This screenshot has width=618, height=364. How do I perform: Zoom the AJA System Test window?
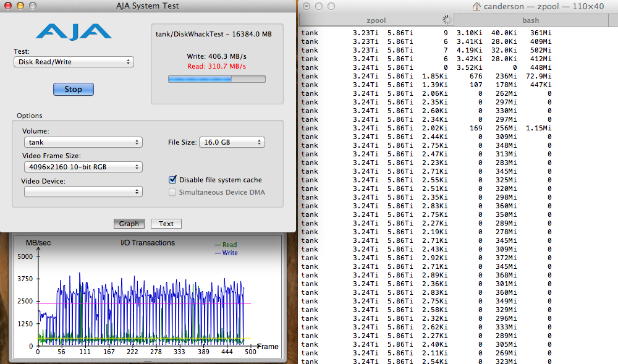tap(33, 6)
